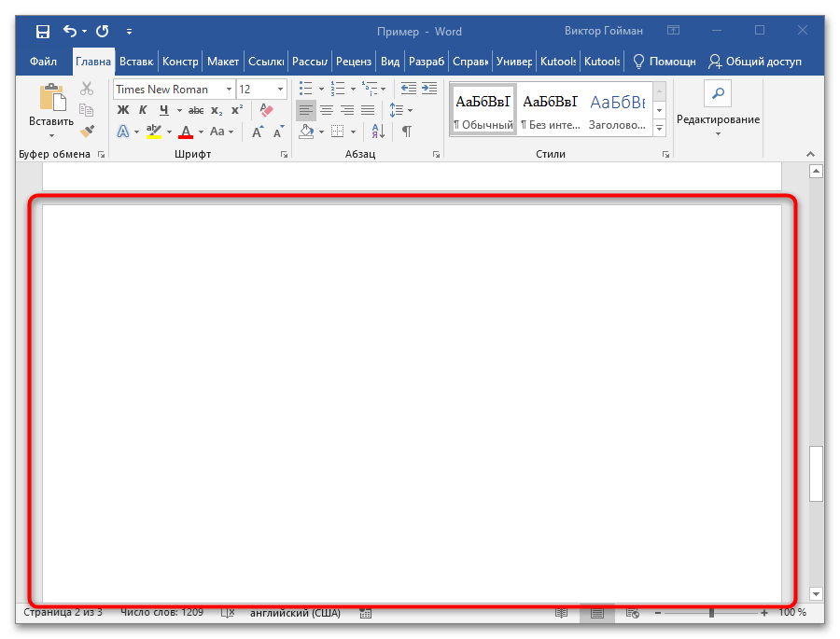The height and width of the screenshot is (639, 840).
Task: Decrease the font size with A▼
Action: coord(278,132)
